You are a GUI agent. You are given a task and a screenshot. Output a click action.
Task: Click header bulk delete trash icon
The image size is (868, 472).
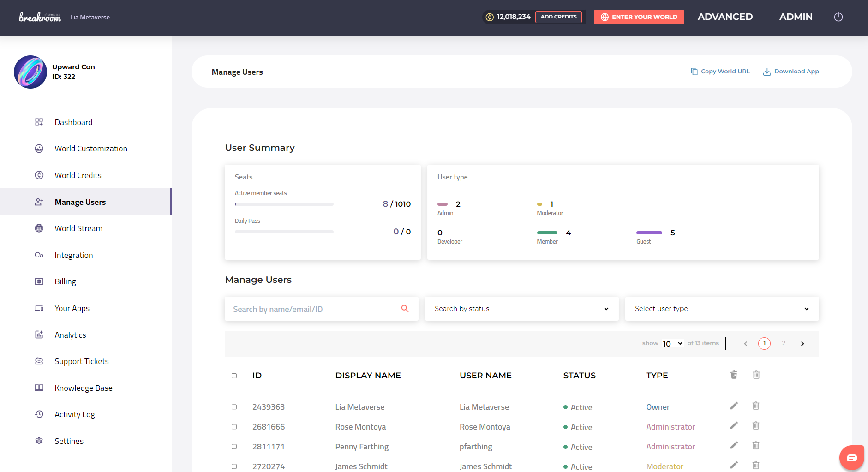pos(756,375)
